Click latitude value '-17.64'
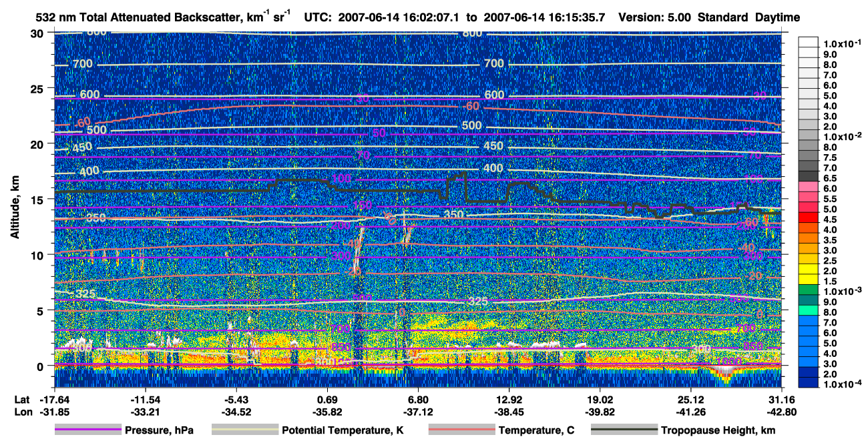Image resolution: width=868 pixels, height=445 pixels. 54,399
